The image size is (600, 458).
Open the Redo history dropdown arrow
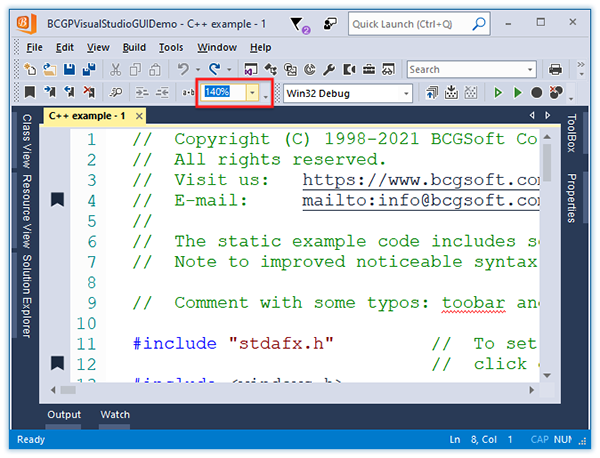(x=230, y=70)
